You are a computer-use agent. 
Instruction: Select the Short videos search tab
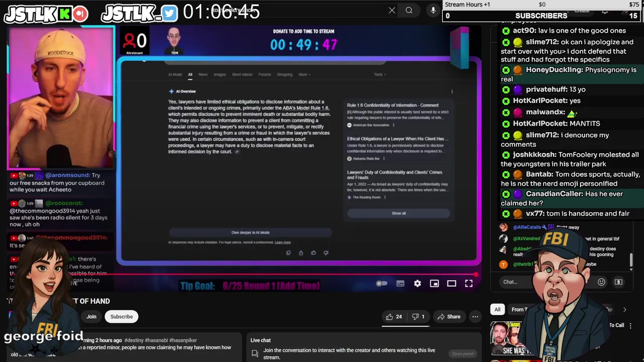click(x=242, y=74)
